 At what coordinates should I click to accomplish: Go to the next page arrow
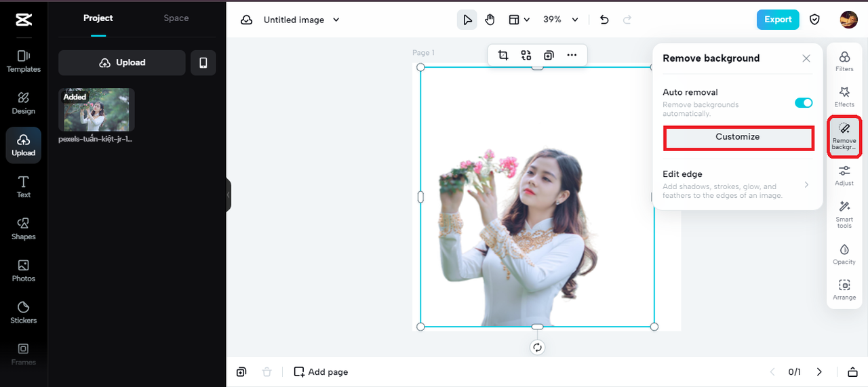pyautogui.click(x=819, y=372)
